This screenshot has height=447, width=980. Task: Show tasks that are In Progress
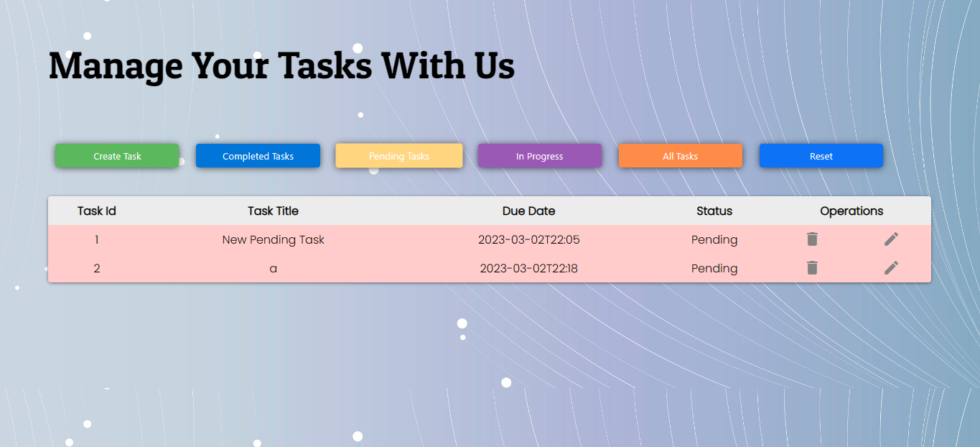pos(539,155)
